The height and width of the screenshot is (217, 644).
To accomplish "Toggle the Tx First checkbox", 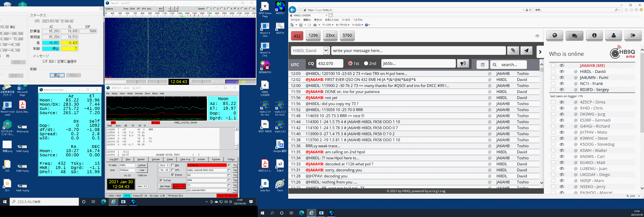I will pos(161,180).
